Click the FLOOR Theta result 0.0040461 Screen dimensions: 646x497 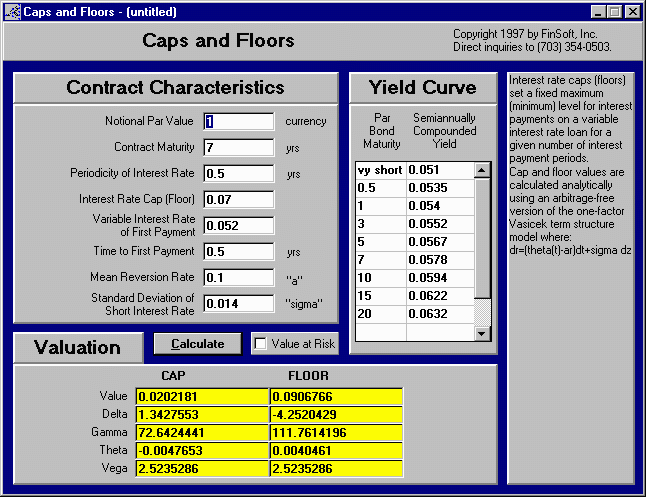336,450
